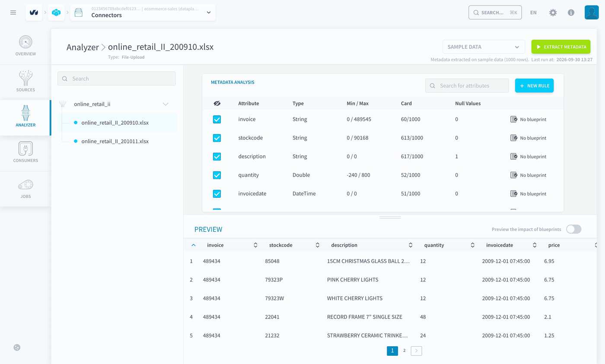This screenshot has width=605, height=364.
Task: Sort the quantity preview column
Action: pos(473,245)
